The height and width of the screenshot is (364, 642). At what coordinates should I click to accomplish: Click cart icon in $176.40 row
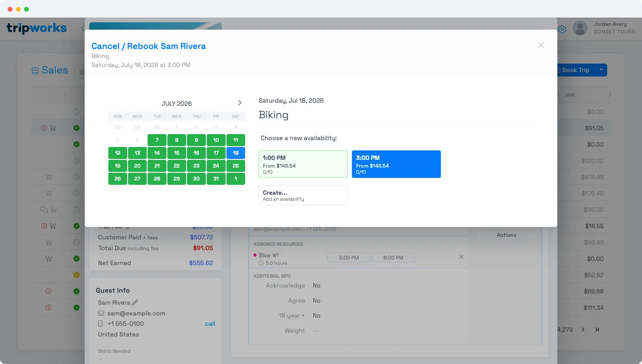click(x=49, y=193)
